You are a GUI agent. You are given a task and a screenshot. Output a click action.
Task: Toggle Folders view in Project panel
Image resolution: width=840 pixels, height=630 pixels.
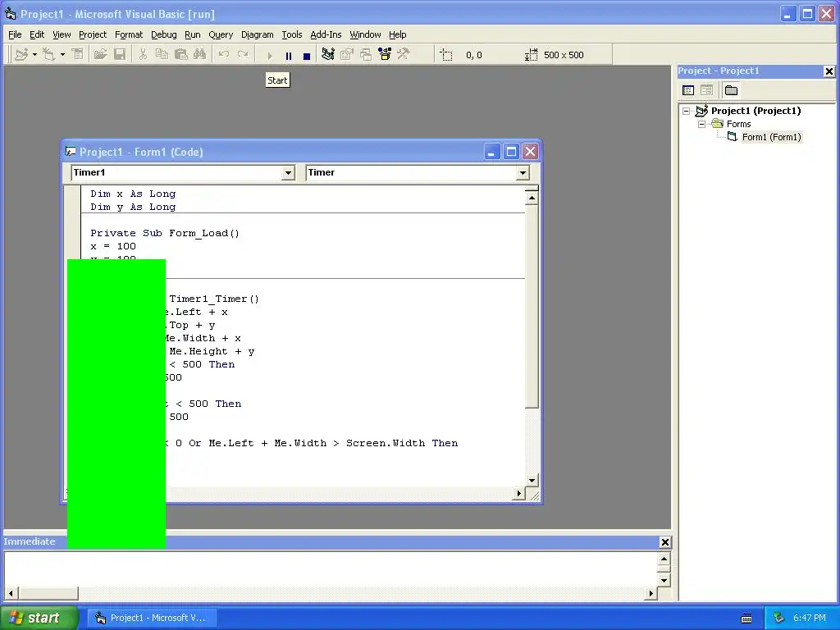[731, 90]
